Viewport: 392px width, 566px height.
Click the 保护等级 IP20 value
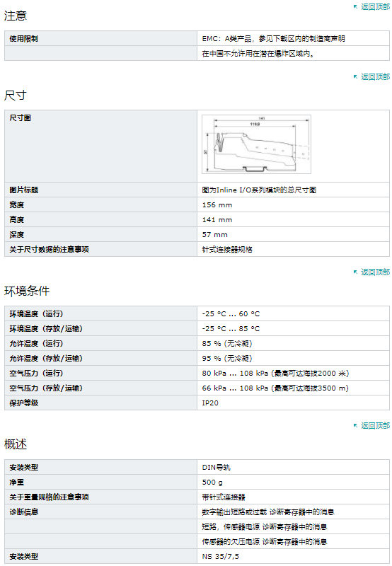[x=210, y=403]
